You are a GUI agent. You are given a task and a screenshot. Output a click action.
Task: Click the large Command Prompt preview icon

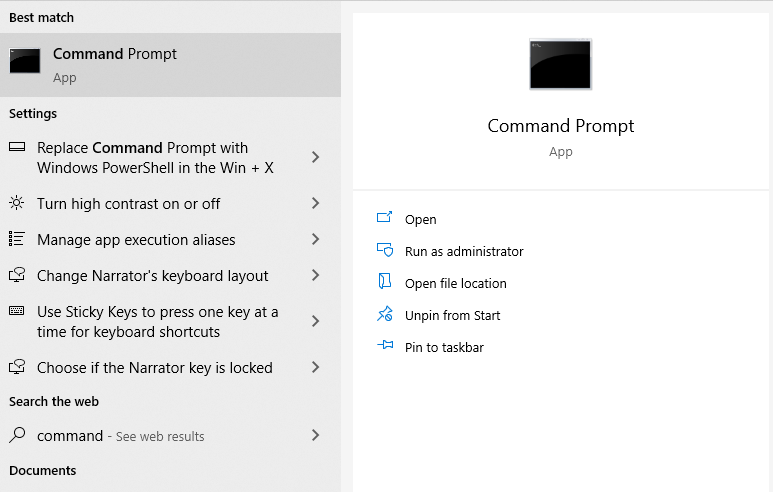click(x=560, y=65)
